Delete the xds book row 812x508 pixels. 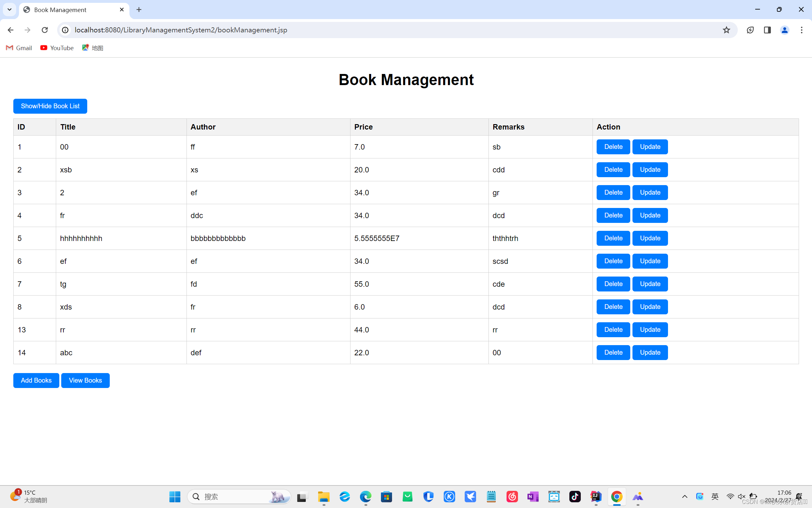pyautogui.click(x=613, y=307)
